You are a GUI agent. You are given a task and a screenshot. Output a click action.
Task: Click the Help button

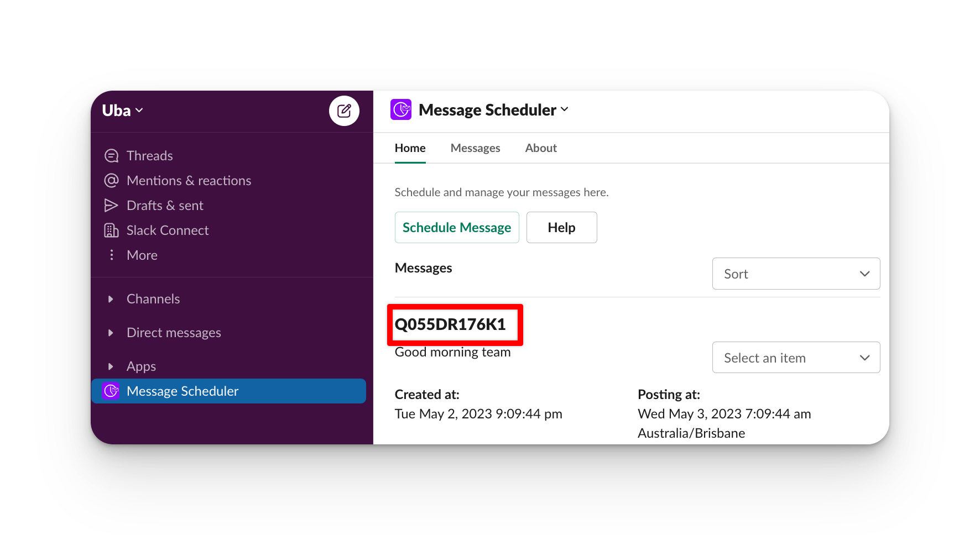click(x=561, y=227)
